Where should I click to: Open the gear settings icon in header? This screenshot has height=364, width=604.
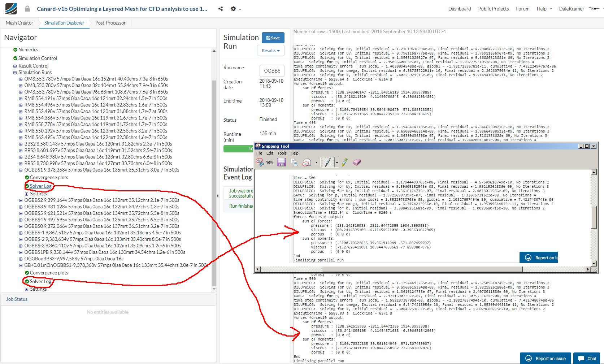coord(233,9)
